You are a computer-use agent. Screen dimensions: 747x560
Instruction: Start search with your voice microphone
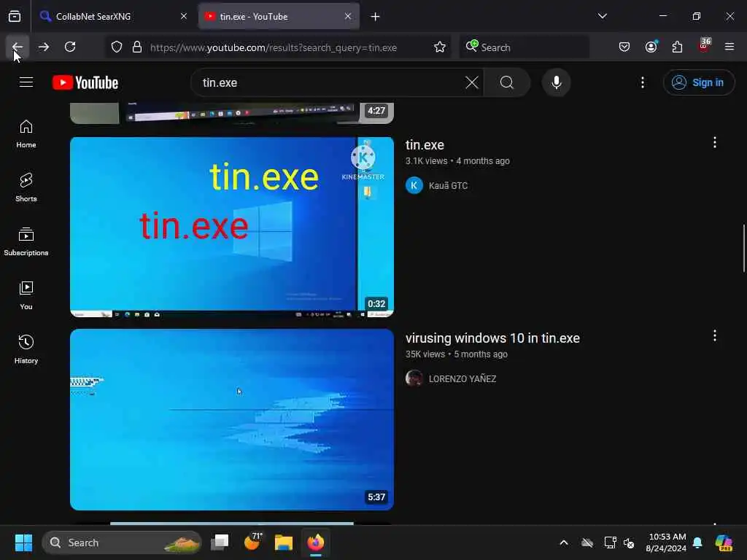point(556,82)
